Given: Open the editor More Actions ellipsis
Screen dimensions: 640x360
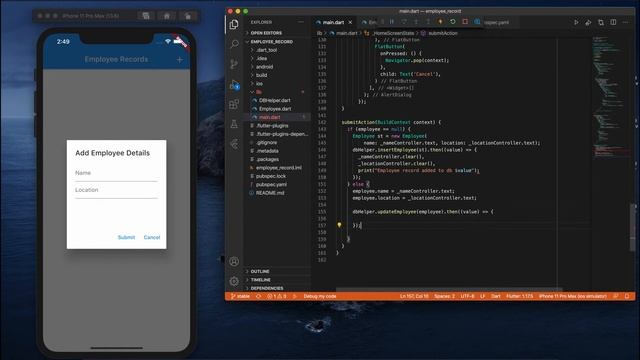Looking at the screenshot, I should point(625,22).
